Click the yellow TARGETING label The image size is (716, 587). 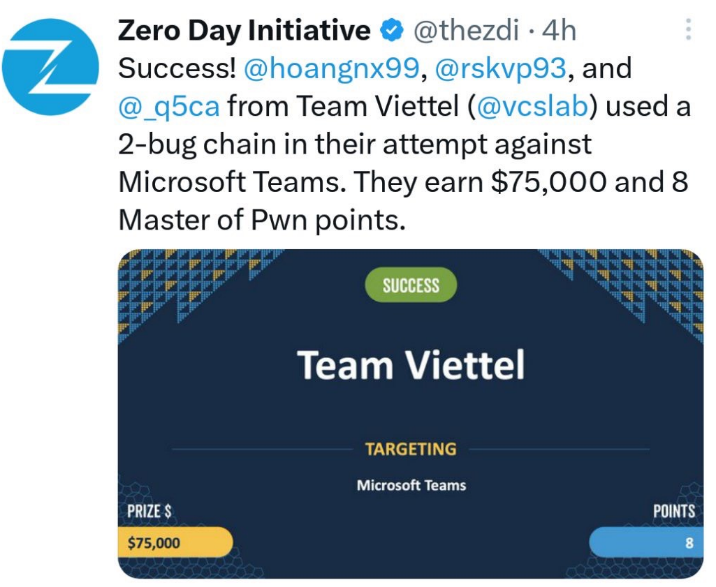[x=410, y=449]
